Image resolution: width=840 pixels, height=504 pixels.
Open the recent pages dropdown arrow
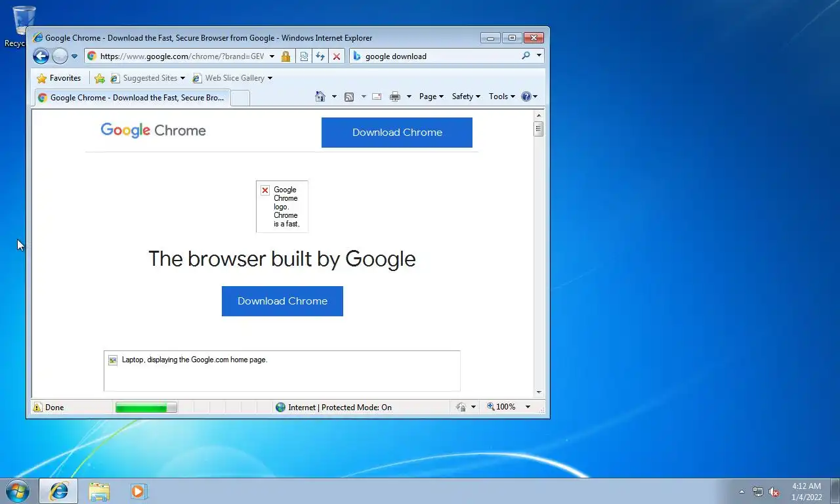74,56
